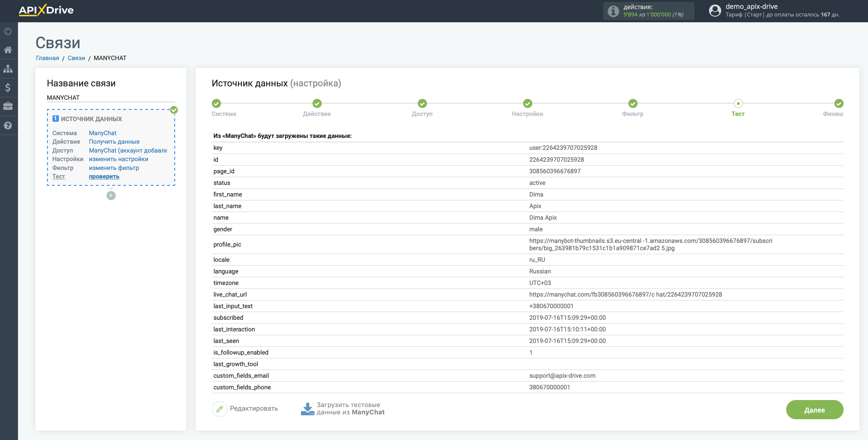This screenshot has width=868, height=440.
Task: Click the subscribed row label
Action: click(x=228, y=317)
